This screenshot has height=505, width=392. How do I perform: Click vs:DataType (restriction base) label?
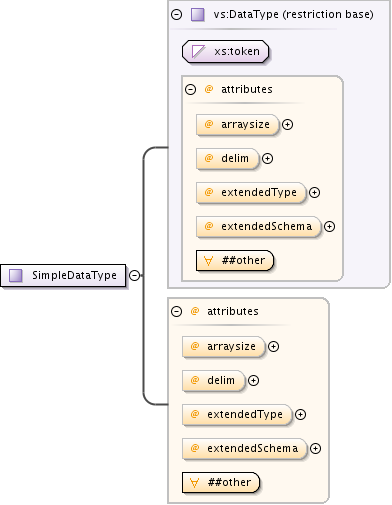click(293, 15)
